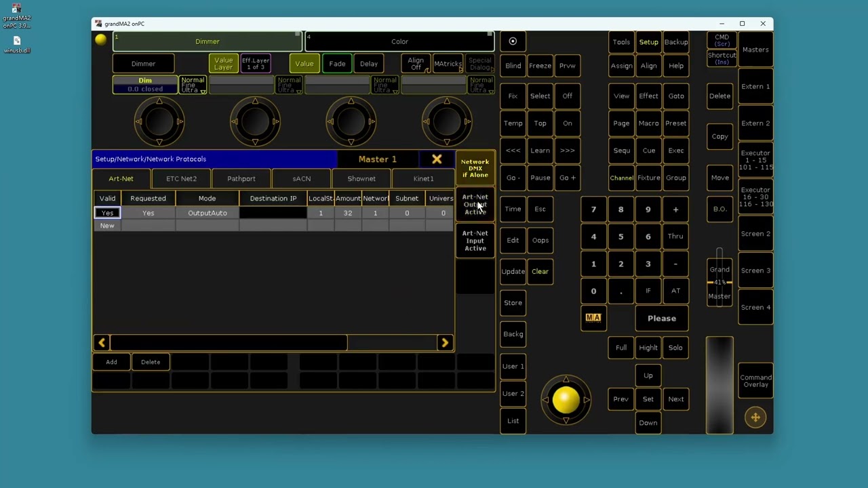
Task: Click the Please key
Action: coord(662,319)
